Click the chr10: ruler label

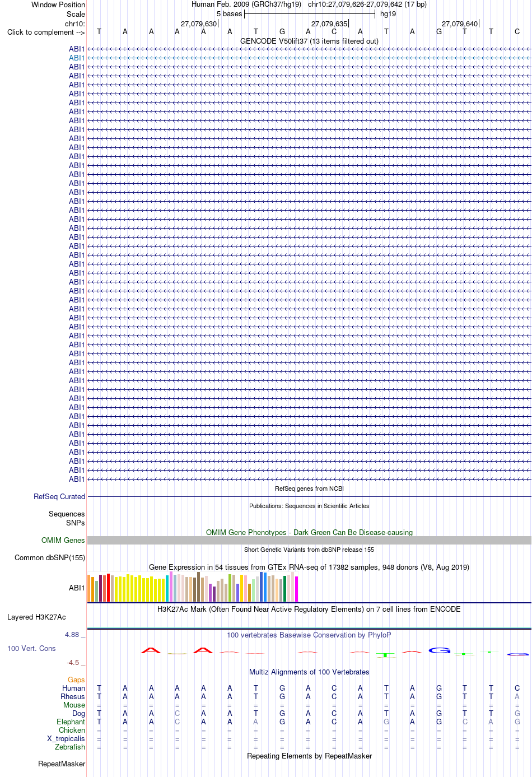[75, 24]
